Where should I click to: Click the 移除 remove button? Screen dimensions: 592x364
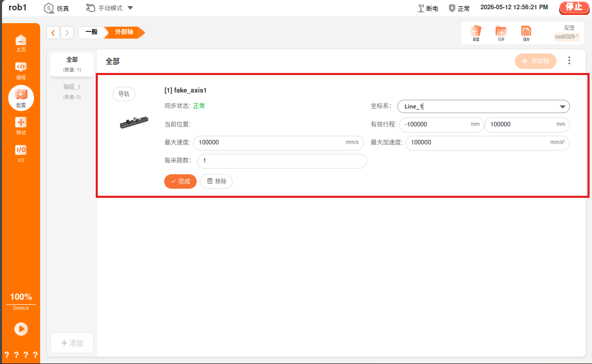tap(216, 181)
